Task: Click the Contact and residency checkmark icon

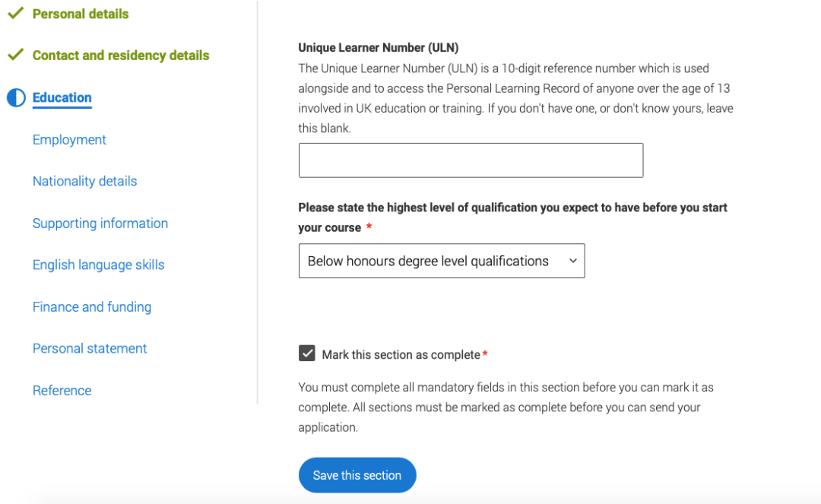Action: click(15, 55)
